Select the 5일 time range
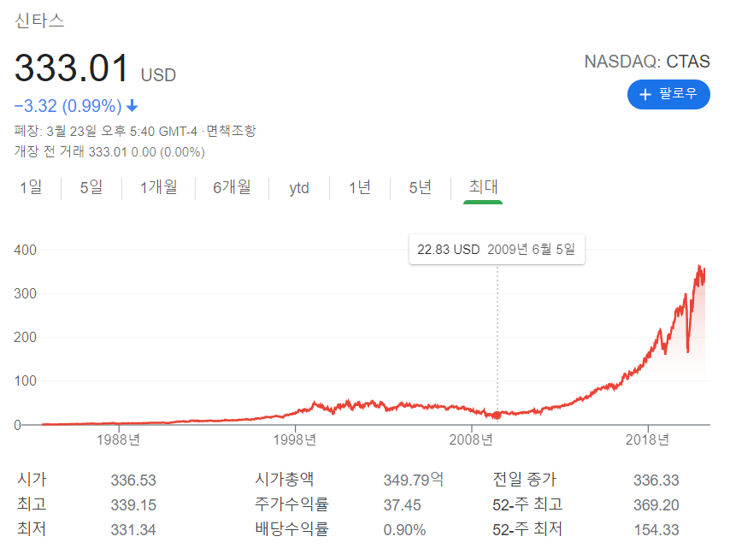Image resolution: width=730 pixels, height=560 pixels. (90, 188)
